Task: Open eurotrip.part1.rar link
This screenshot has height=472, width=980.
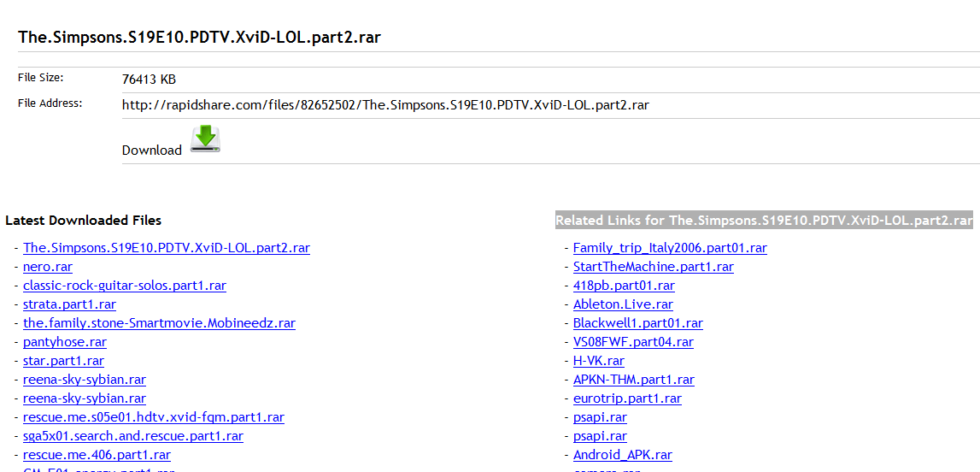Action: [x=627, y=398]
